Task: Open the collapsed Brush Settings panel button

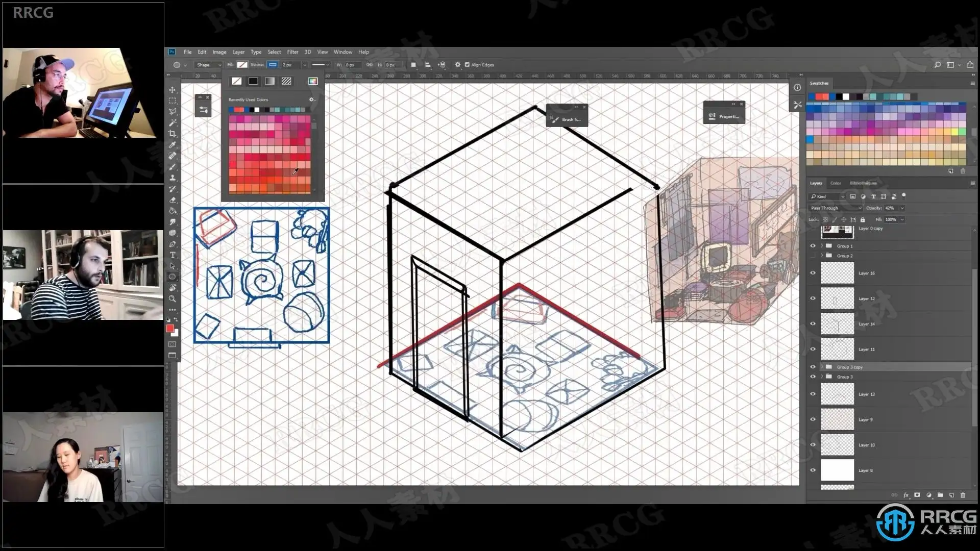Action: point(567,119)
